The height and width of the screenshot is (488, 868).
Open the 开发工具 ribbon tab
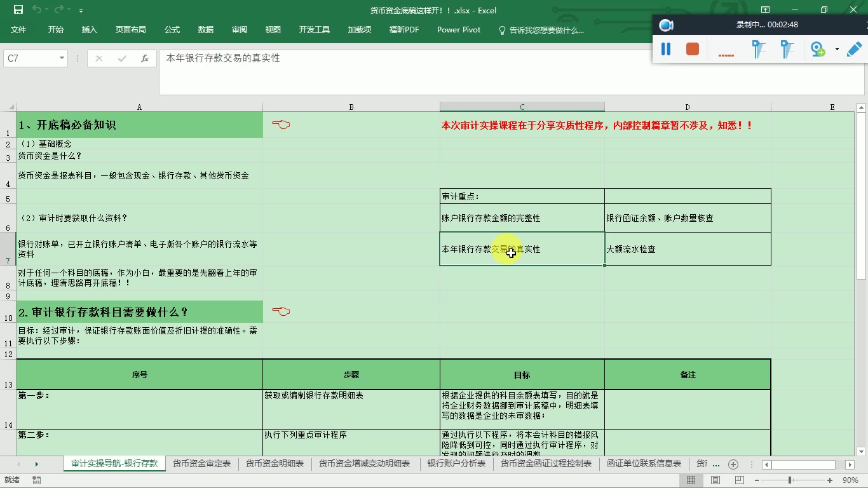(x=315, y=30)
